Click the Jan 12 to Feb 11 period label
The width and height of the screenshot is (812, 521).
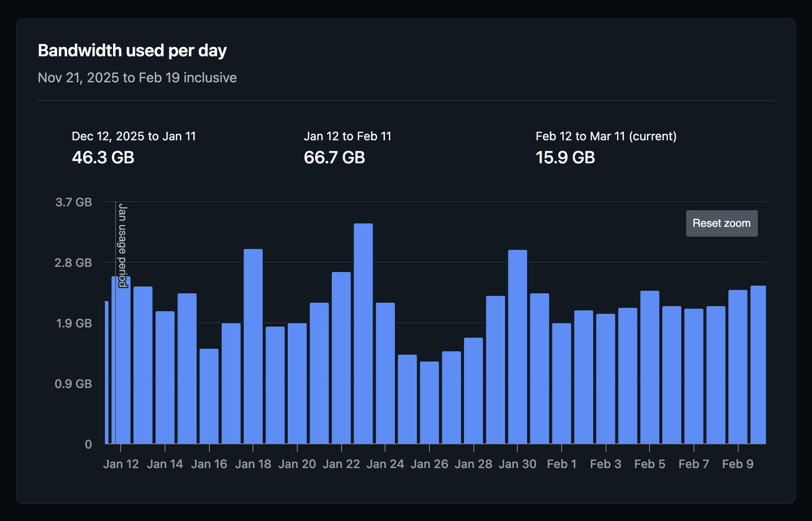click(348, 136)
